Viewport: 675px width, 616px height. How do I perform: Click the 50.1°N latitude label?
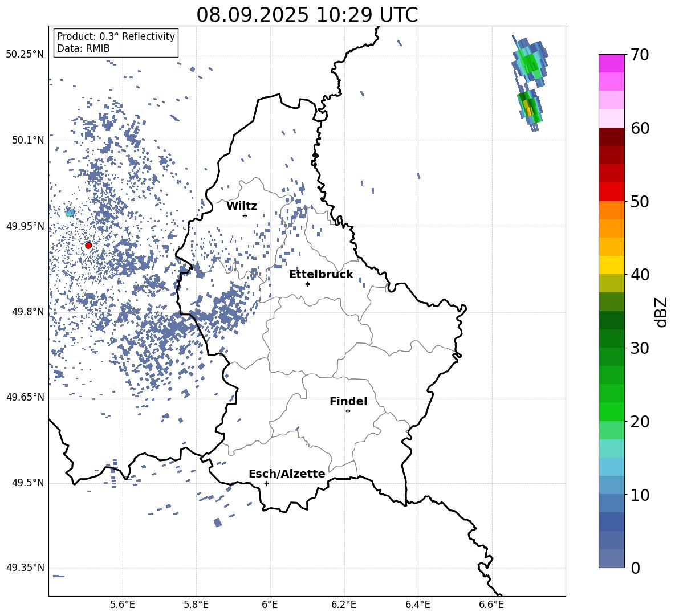pyautogui.click(x=28, y=140)
